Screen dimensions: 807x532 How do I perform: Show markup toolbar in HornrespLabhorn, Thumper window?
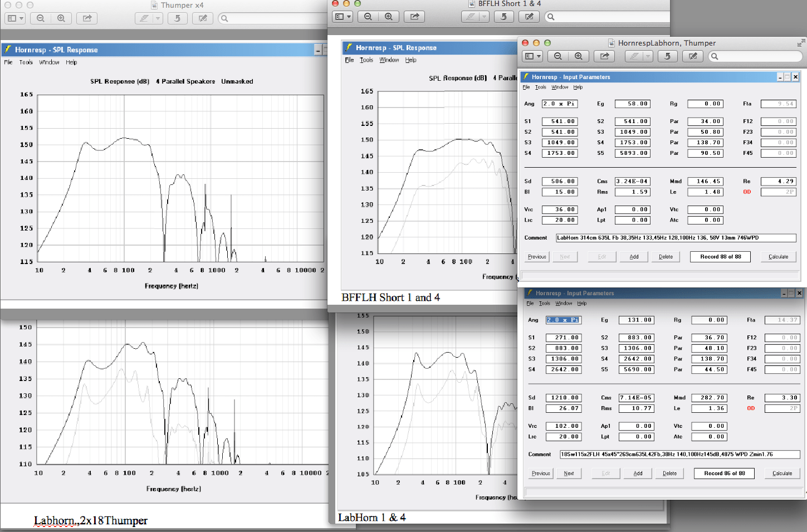pos(693,56)
